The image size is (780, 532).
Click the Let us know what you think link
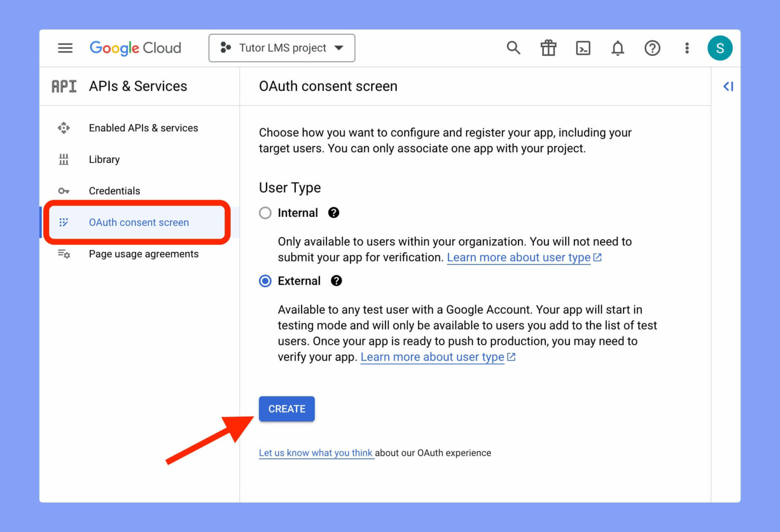pos(316,453)
